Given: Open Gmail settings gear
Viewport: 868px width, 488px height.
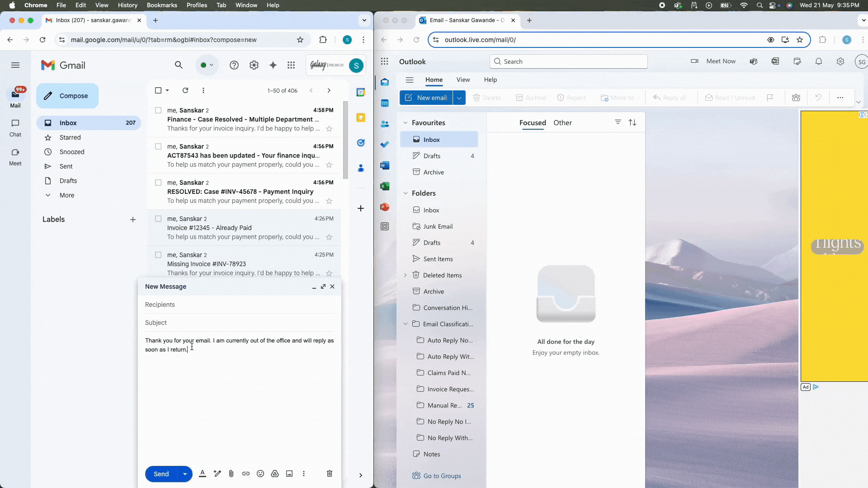Looking at the screenshot, I should 254,65.
